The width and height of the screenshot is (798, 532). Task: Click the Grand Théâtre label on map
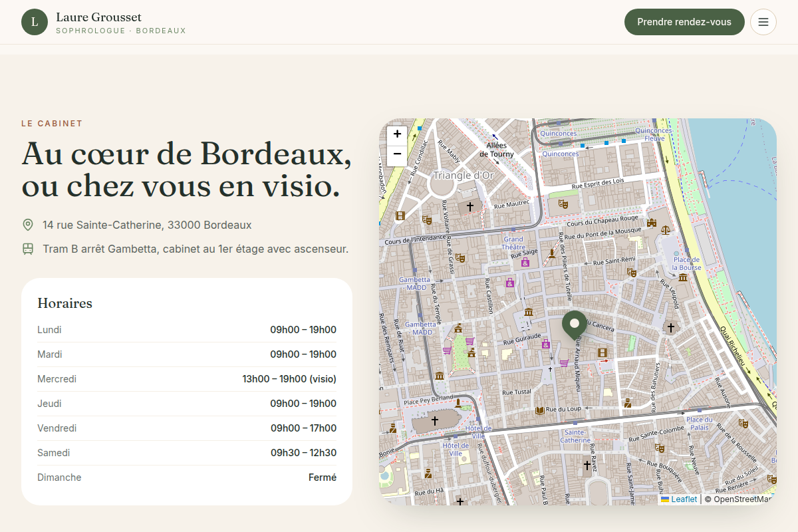tap(513, 243)
